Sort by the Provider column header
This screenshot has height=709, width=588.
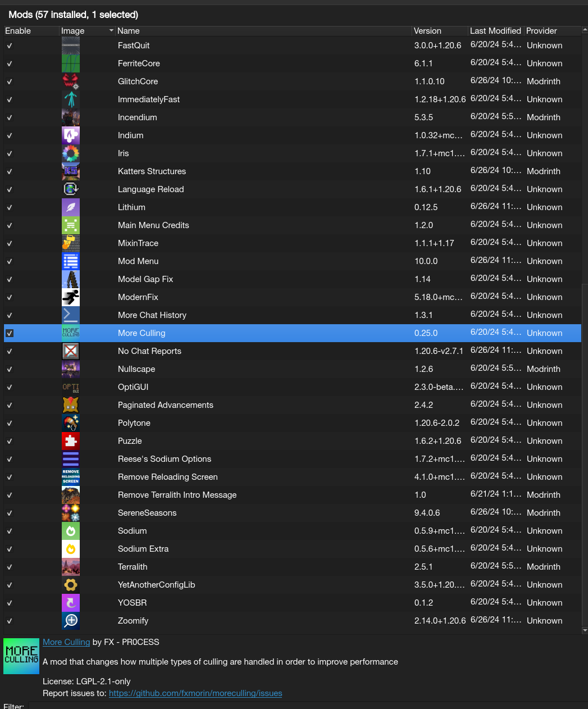click(x=553, y=31)
